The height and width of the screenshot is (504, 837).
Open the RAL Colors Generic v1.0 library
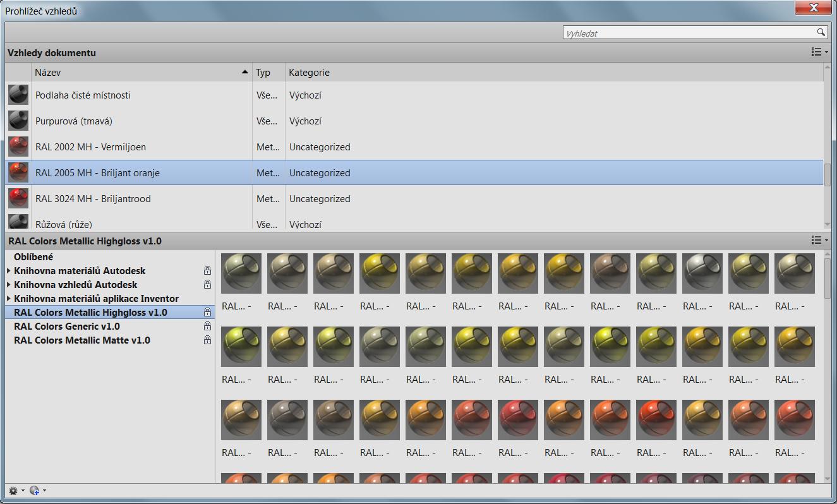point(67,326)
